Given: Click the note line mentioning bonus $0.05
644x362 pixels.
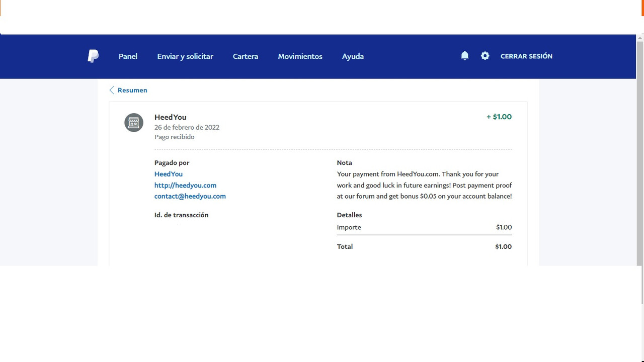Looking at the screenshot, I should tap(424, 196).
